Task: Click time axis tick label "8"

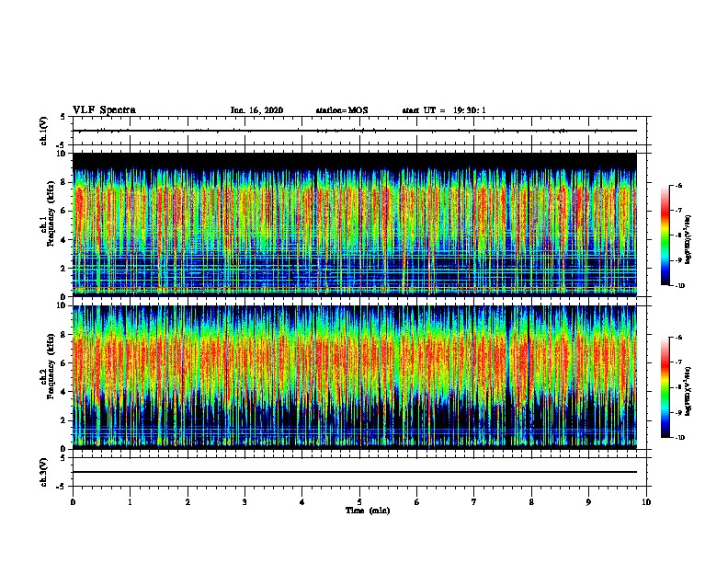Action: click(x=531, y=502)
